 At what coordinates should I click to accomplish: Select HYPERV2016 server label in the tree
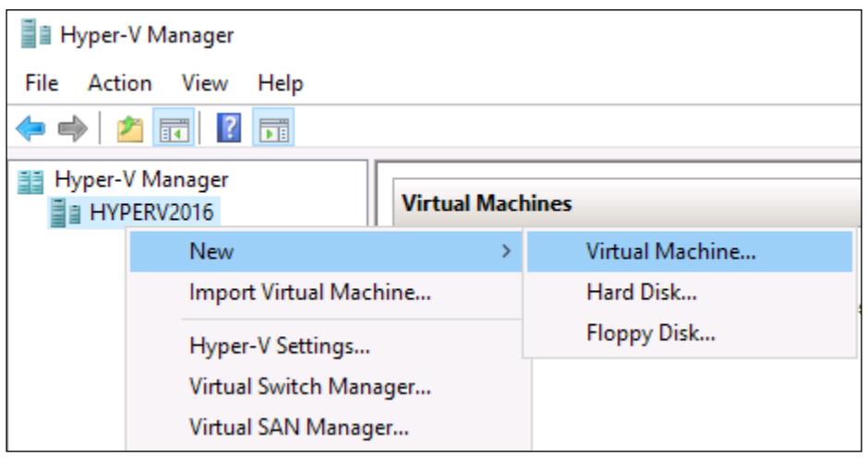point(151,212)
